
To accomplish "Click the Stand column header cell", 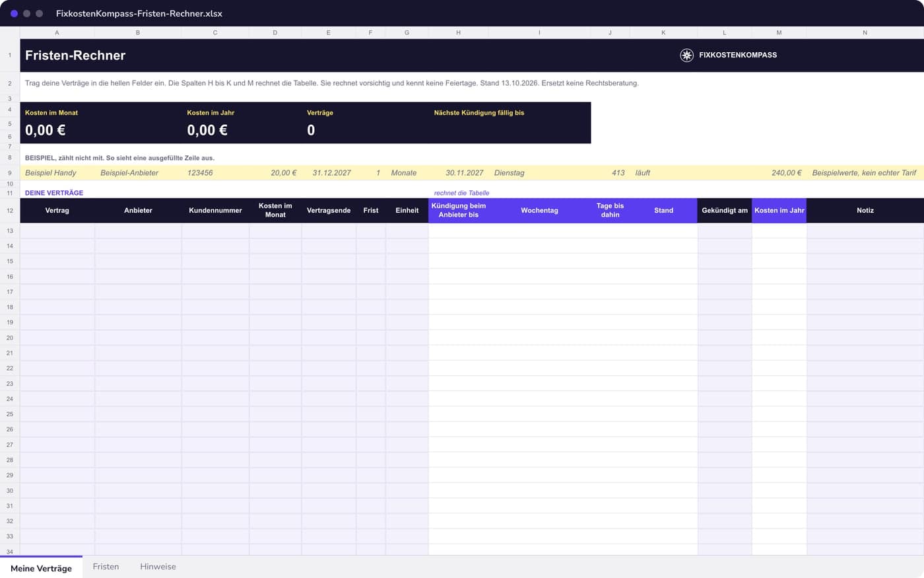I will click(x=664, y=211).
